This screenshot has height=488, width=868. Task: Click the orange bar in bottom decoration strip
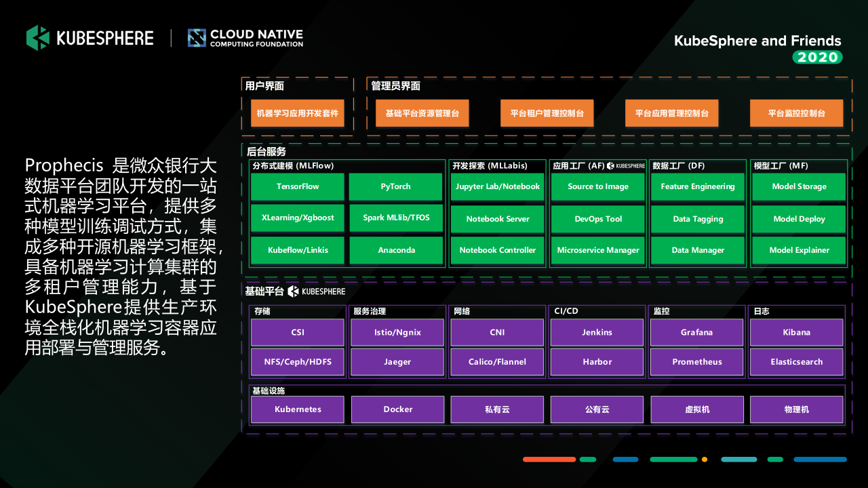click(549, 460)
